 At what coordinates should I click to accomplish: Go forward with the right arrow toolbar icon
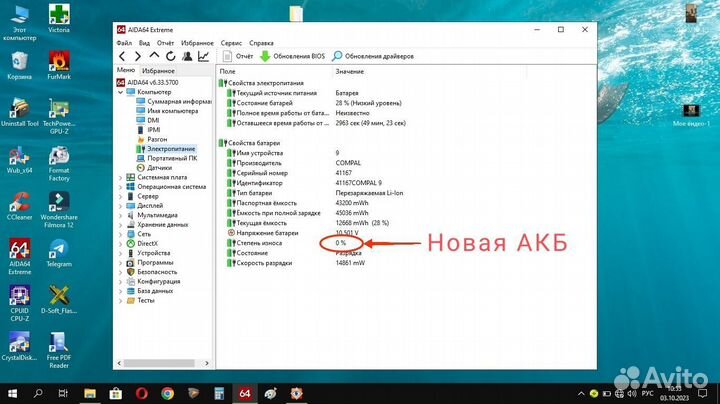click(138, 56)
